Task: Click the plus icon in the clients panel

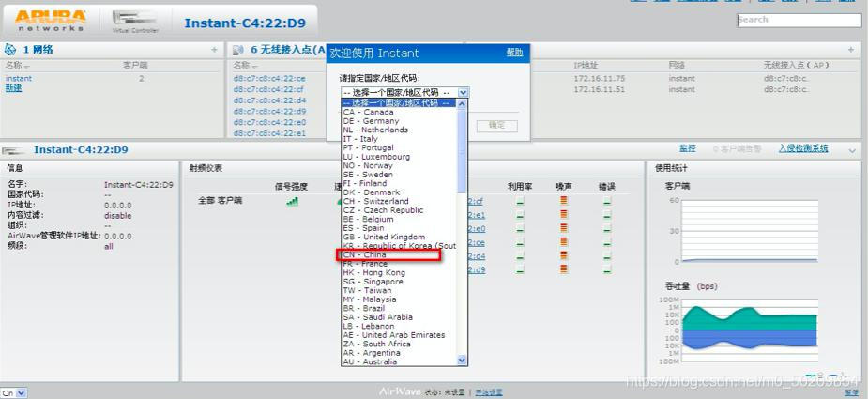Action: (851, 50)
